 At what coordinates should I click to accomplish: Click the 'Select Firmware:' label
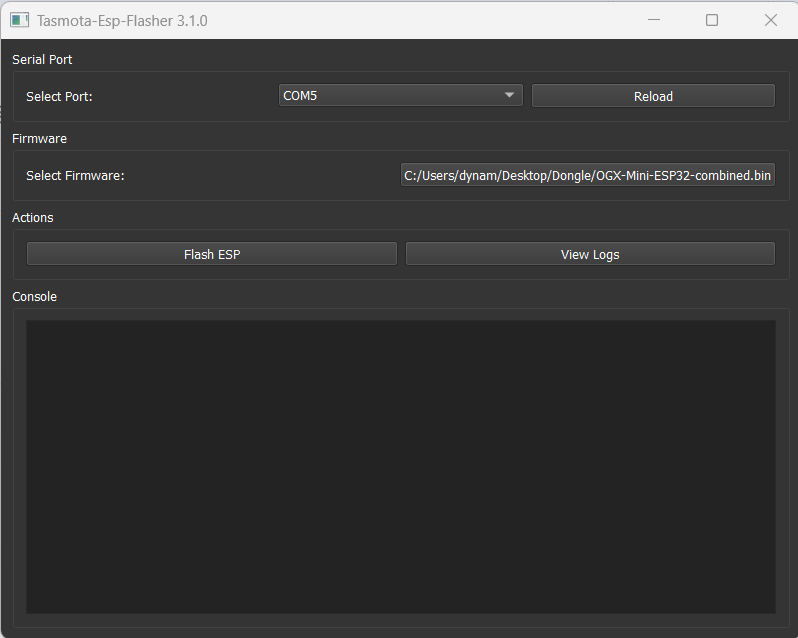[x=75, y=176]
